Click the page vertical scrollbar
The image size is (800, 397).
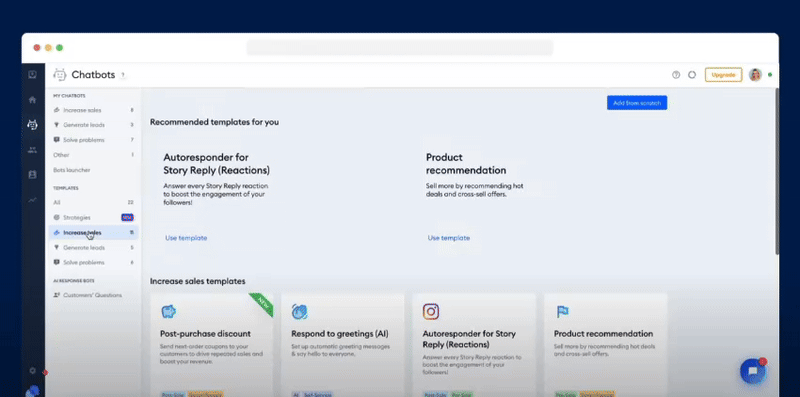[777, 171]
